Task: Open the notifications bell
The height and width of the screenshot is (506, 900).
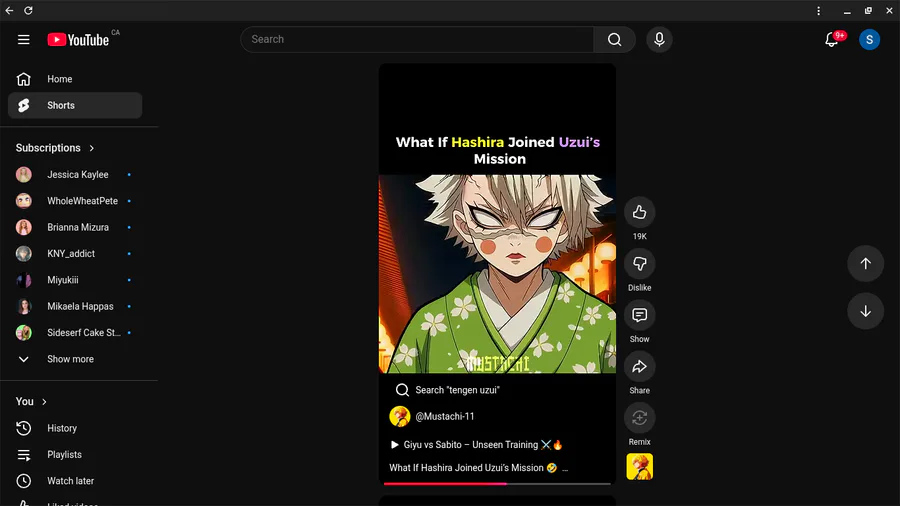Action: click(832, 40)
